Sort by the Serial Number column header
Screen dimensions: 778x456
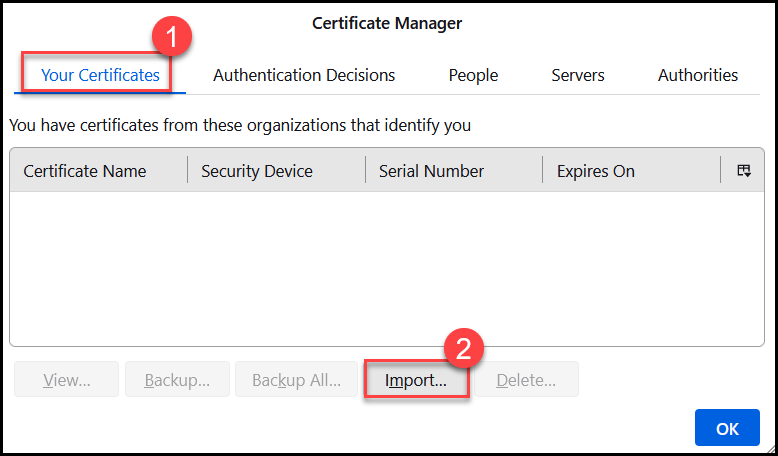pos(431,171)
